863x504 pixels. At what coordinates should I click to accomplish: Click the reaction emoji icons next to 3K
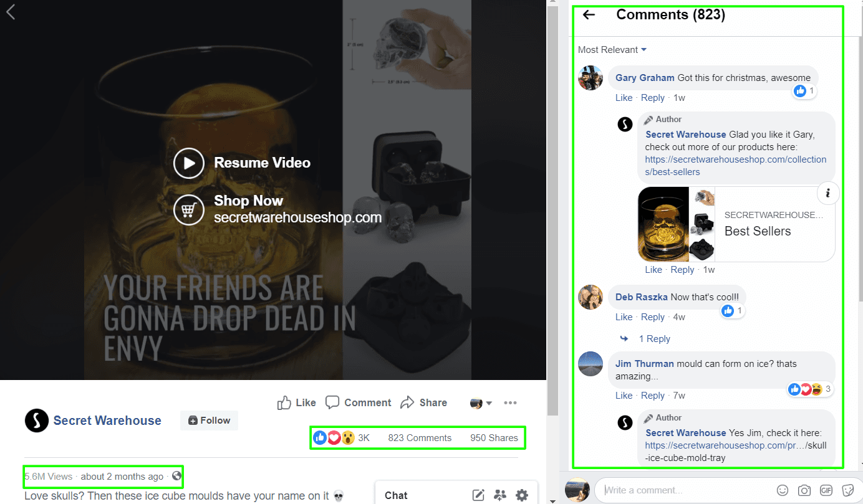334,438
